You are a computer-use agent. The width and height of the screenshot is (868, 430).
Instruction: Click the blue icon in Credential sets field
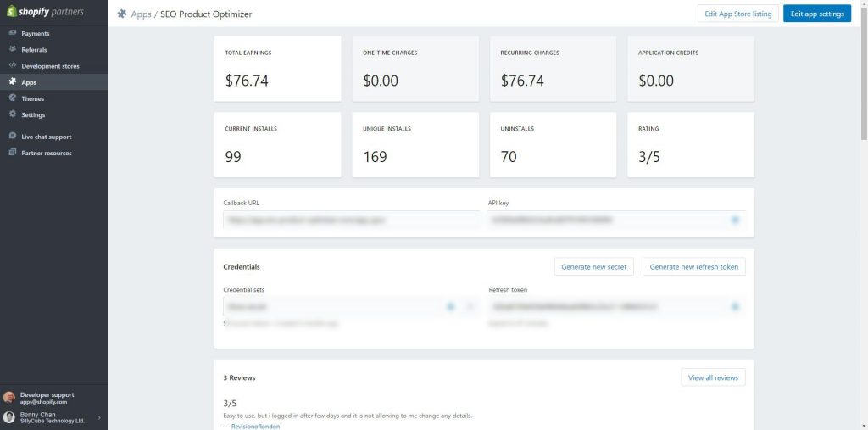(x=451, y=306)
